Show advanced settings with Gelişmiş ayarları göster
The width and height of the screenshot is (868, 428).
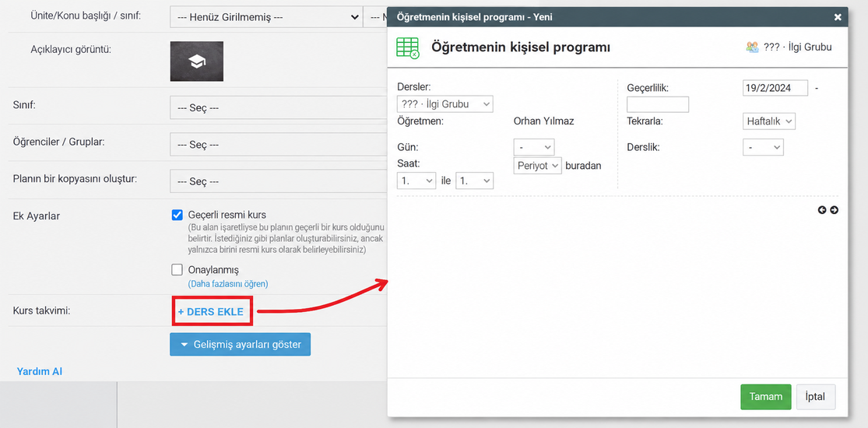tap(241, 345)
